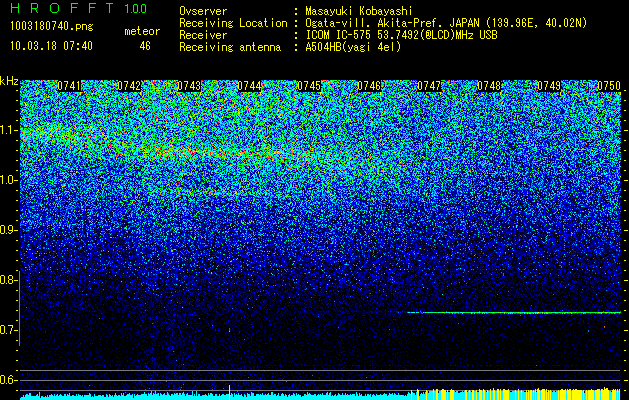
Task: Click the 0745 time marker
Action: tap(309, 86)
